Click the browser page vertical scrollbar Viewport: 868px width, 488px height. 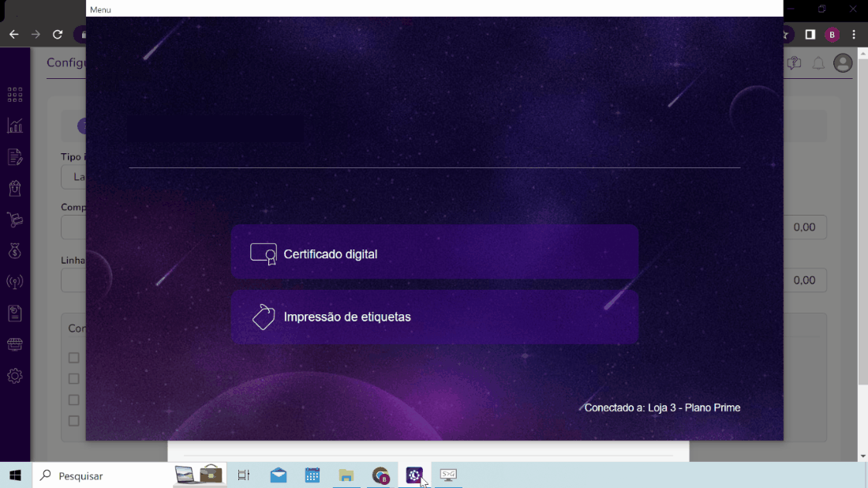point(862,222)
